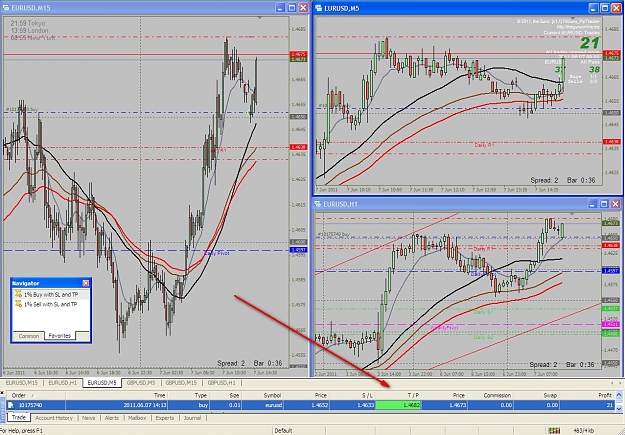Viewport: 625px width, 435px height.
Task: Sort trades by T / P column header
Action: [399, 395]
